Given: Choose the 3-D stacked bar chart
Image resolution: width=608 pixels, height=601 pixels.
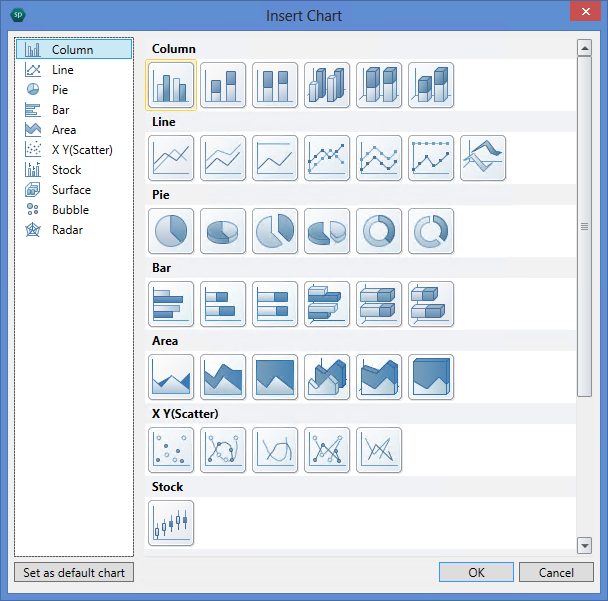Looking at the screenshot, I should (x=431, y=304).
